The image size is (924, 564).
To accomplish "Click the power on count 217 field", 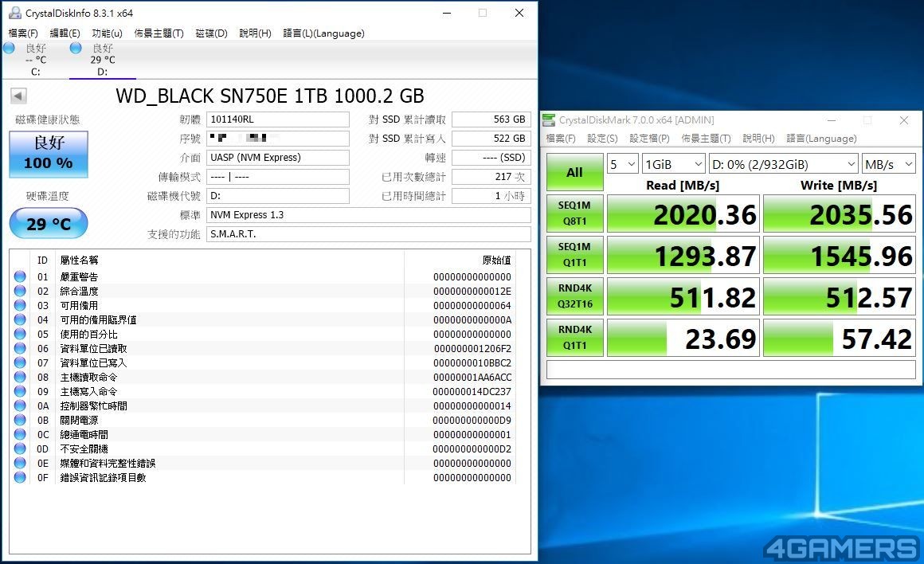I will 491,176.
